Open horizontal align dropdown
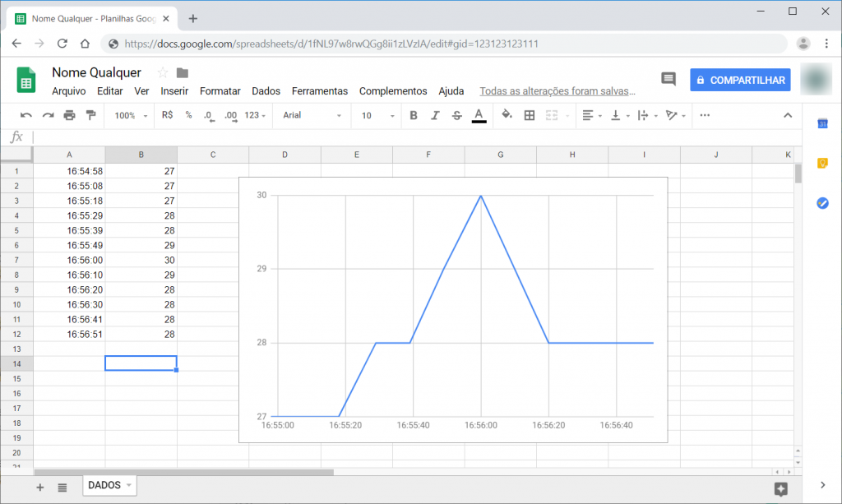 [592, 115]
